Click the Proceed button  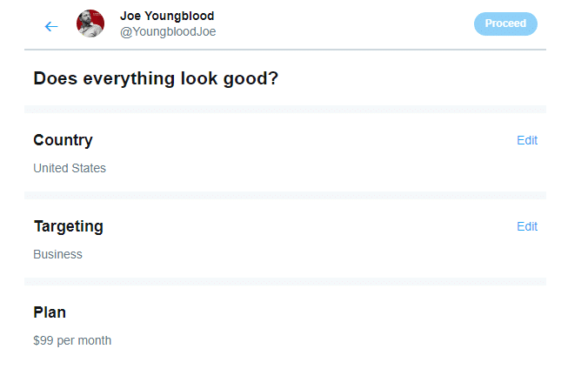[x=505, y=23]
